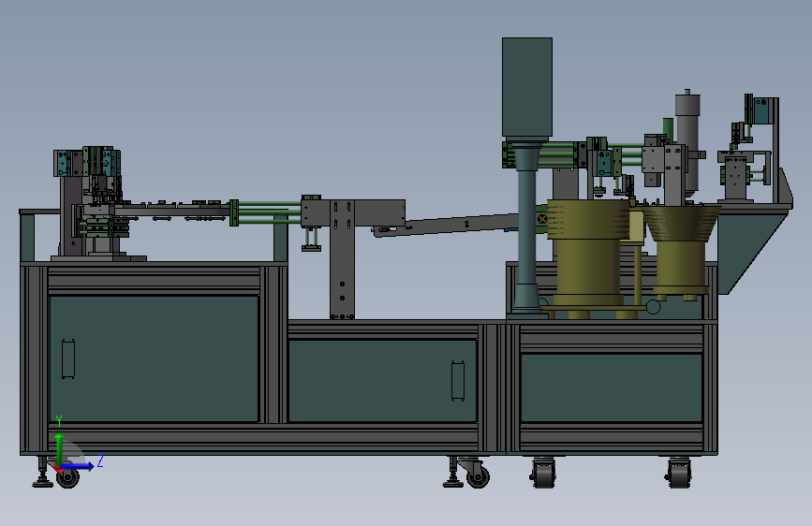Click the green Y axis of the triad
Screen dimensions: 812x526
pos(59,448)
